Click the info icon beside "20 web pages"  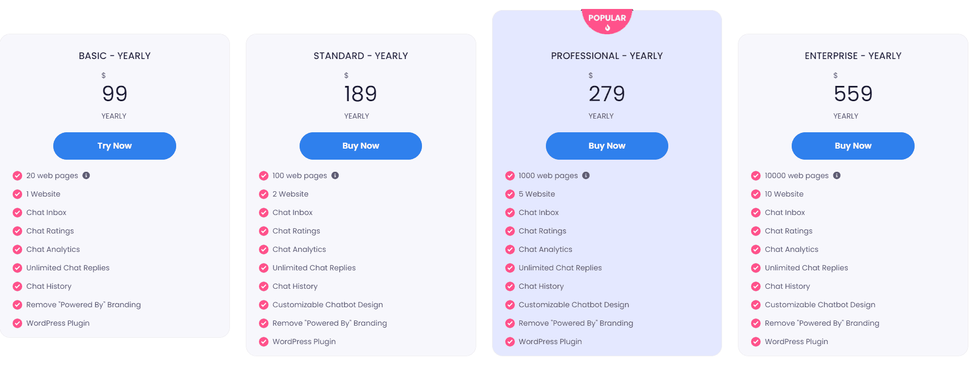87,175
